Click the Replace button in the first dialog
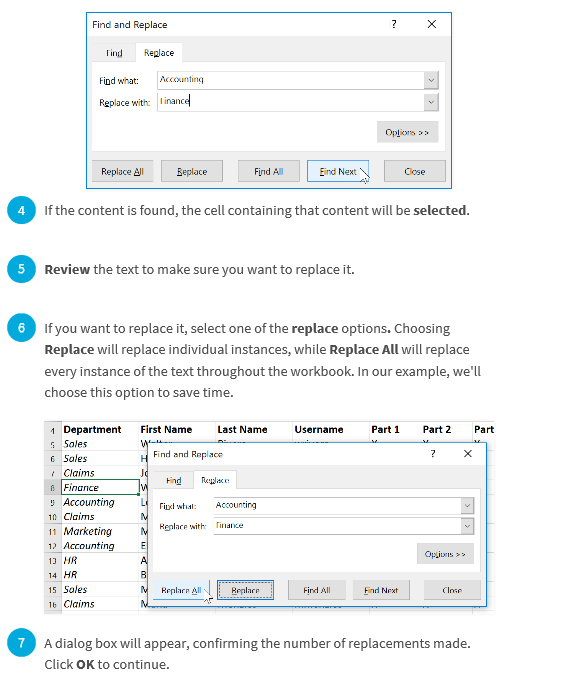The height and width of the screenshot is (686, 574). 192,171
